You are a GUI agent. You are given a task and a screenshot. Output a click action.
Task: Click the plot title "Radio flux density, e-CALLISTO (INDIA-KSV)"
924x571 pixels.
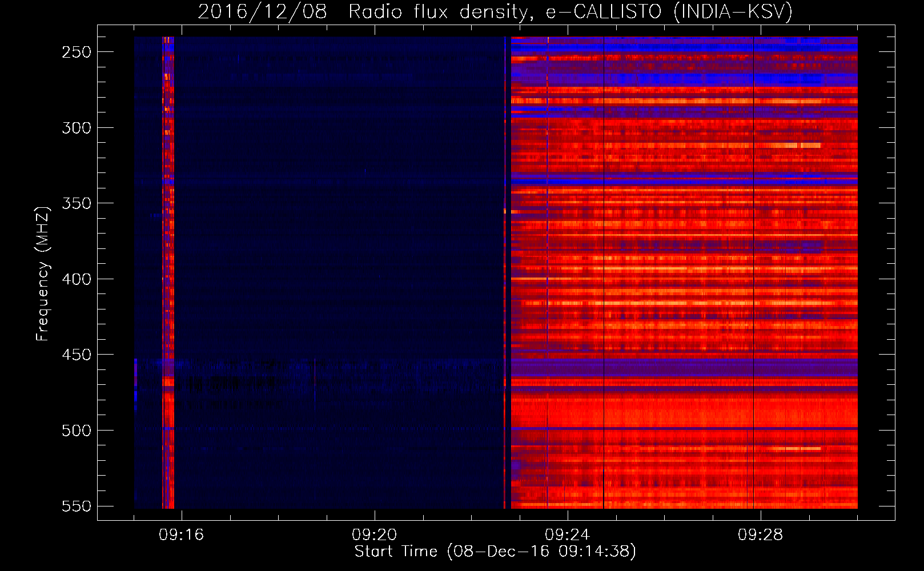click(571, 12)
